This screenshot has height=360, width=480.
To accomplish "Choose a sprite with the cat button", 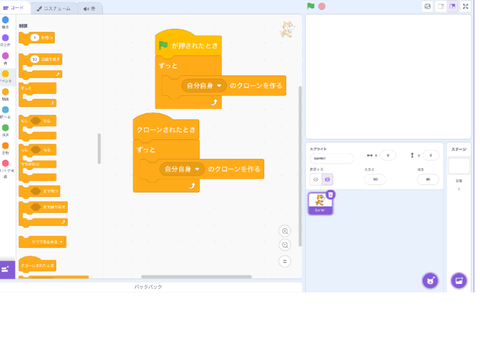I will tap(430, 281).
